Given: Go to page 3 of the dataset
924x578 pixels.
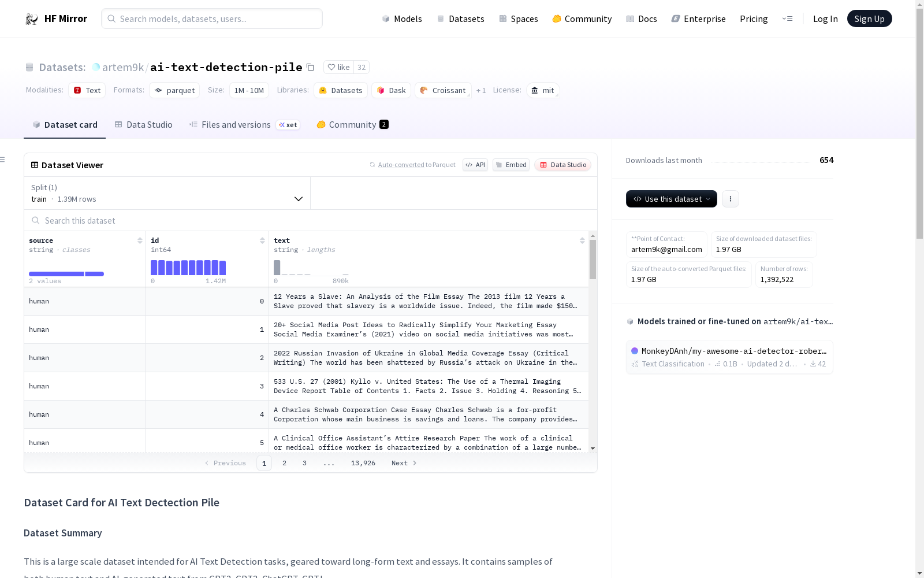Looking at the screenshot, I should [304, 463].
